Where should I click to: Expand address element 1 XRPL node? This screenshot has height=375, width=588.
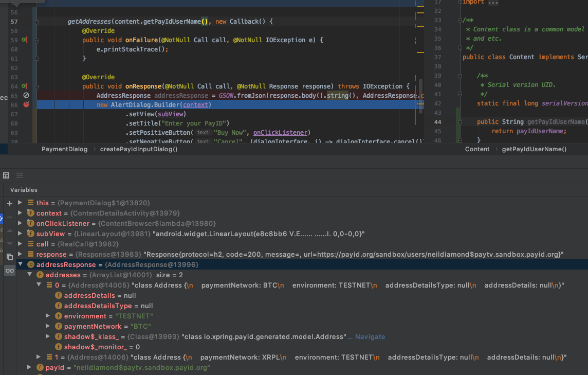click(x=39, y=357)
